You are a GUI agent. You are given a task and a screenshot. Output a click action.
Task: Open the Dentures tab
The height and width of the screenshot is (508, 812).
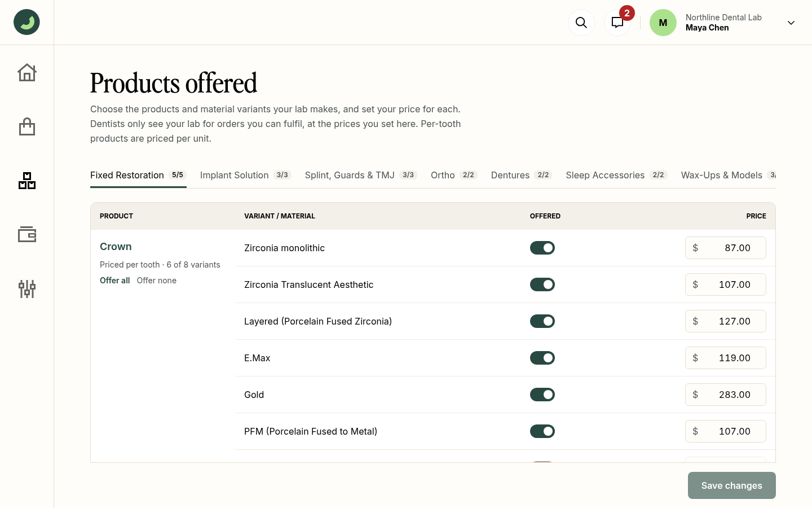point(522,175)
